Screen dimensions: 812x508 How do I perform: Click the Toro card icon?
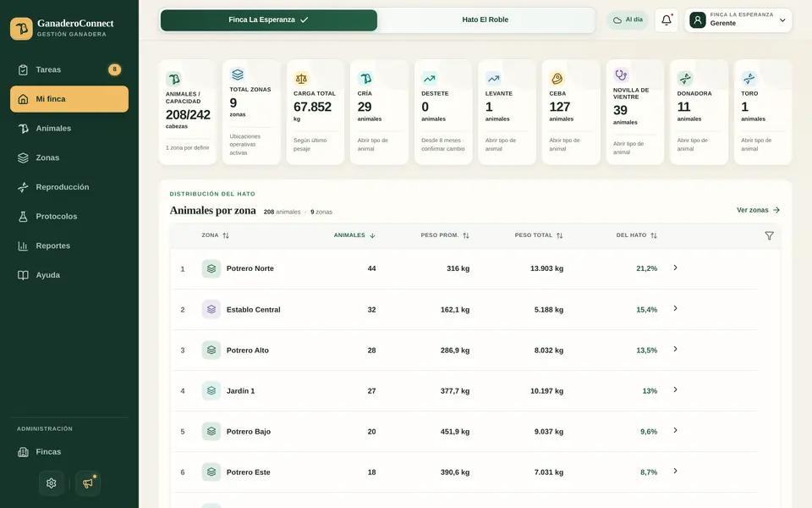(749, 78)
